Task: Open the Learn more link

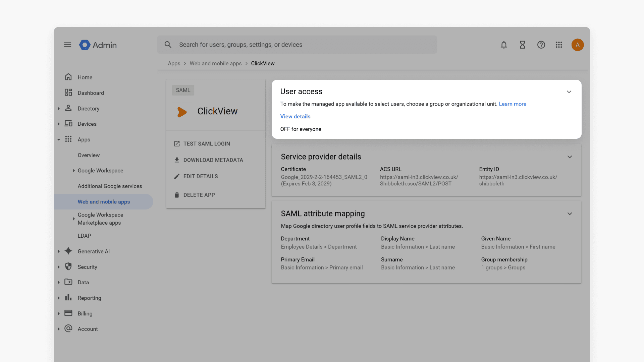Action: click(512, 104)
